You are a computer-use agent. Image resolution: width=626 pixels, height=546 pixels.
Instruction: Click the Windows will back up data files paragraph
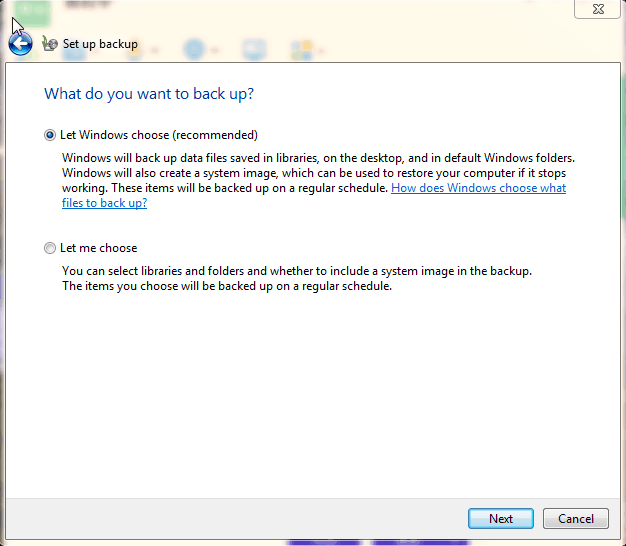coord(318,180)
